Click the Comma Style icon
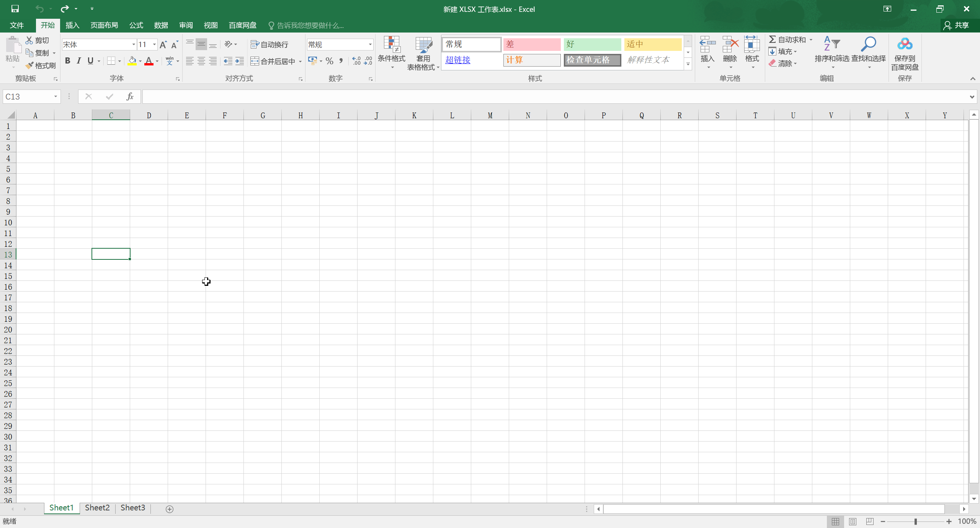Screen dimensions: 980x528 point(341,61)
